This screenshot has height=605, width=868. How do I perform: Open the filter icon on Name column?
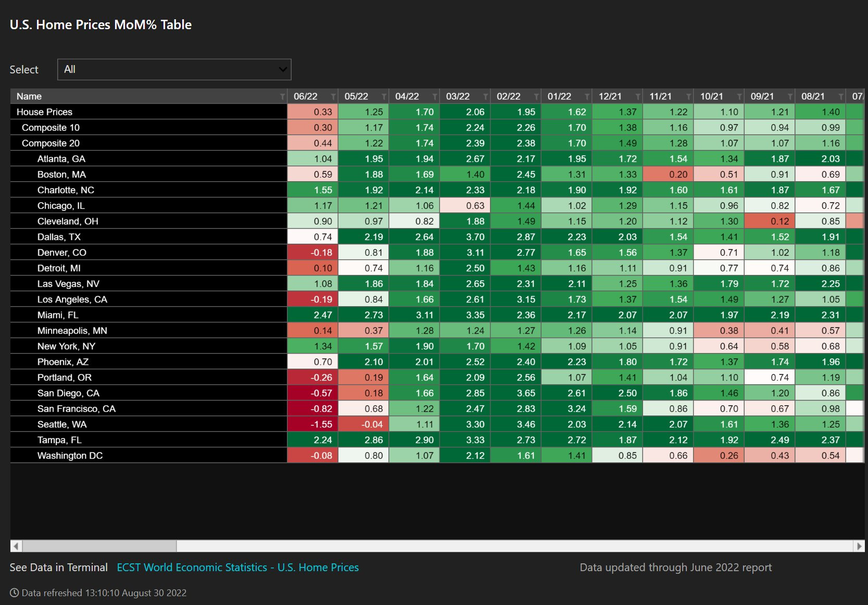click(282, 97)
